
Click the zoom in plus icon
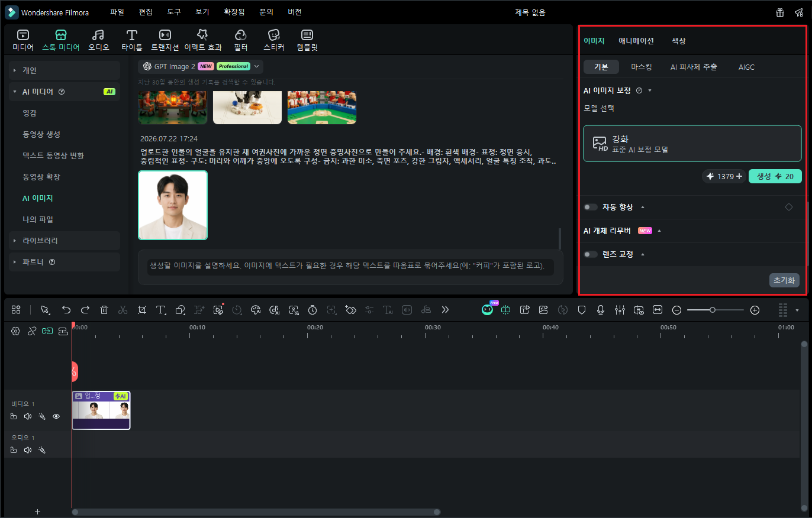coord(755,309)
